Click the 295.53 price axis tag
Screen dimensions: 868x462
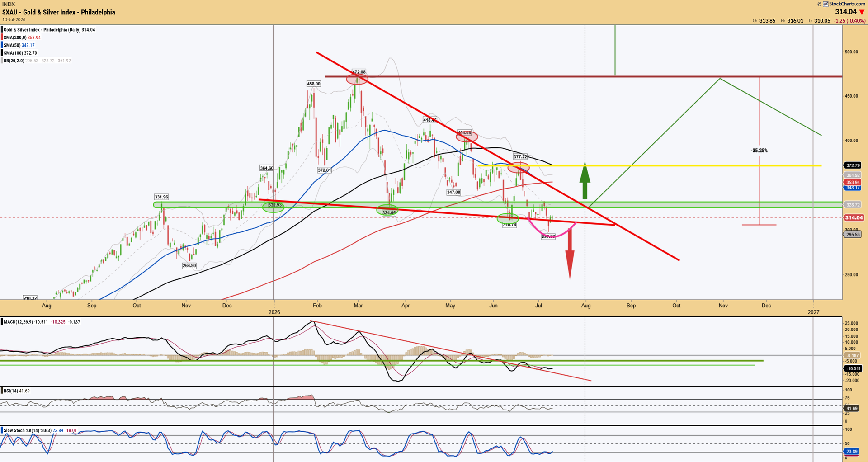(853, 235)
